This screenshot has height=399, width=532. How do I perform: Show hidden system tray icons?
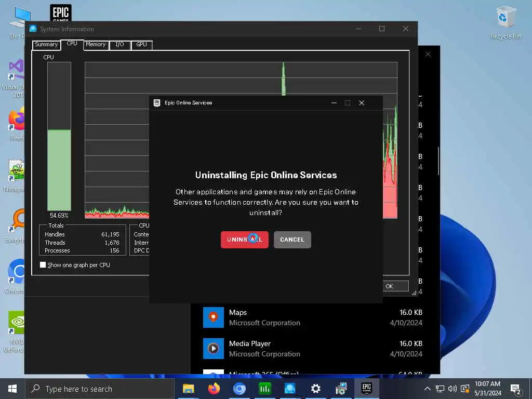coord(428,389)
